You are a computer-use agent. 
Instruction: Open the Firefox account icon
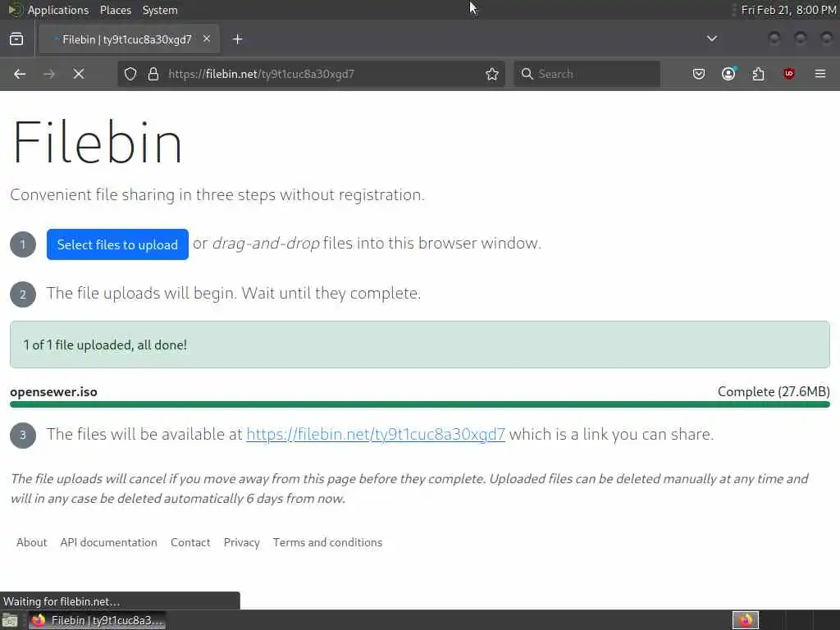[x=728, y=74]
